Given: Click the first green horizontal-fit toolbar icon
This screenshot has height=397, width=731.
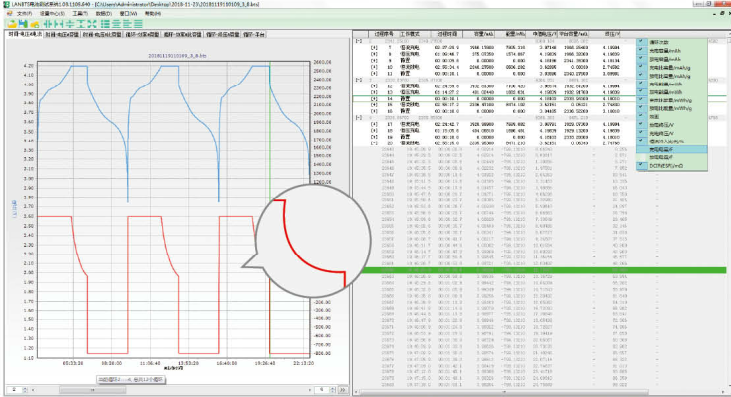Looking at the screenshot, I should (48, 24).
